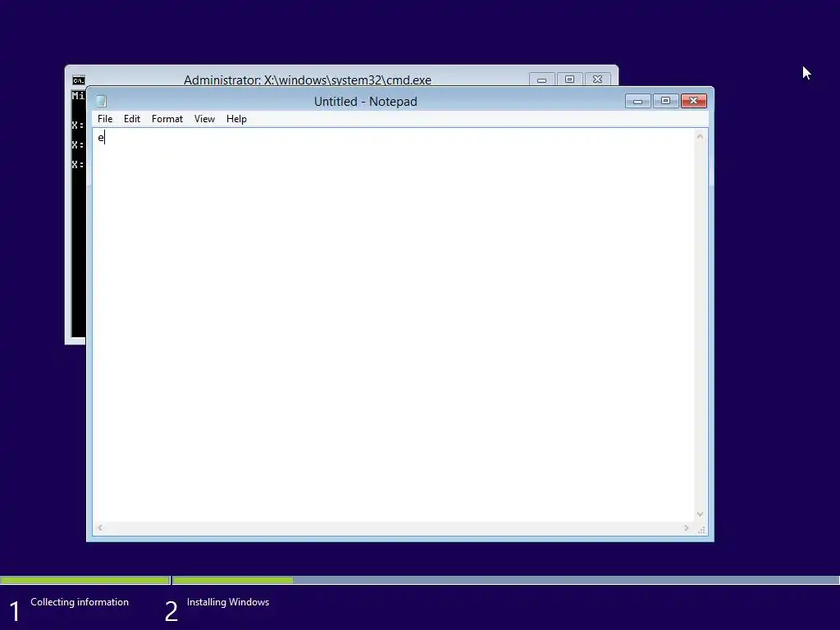Click the Notepad horizontal scrollbar left arrow

(x=100, y=528)
